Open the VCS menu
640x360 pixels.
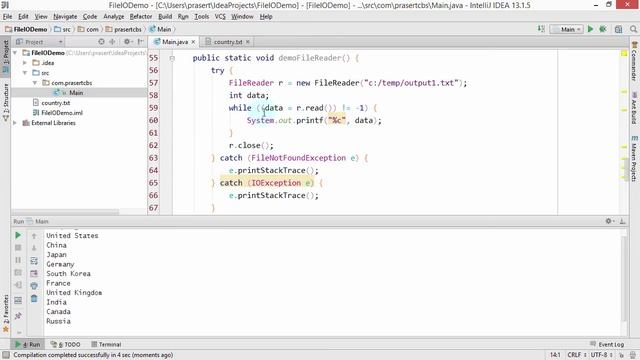220,16
